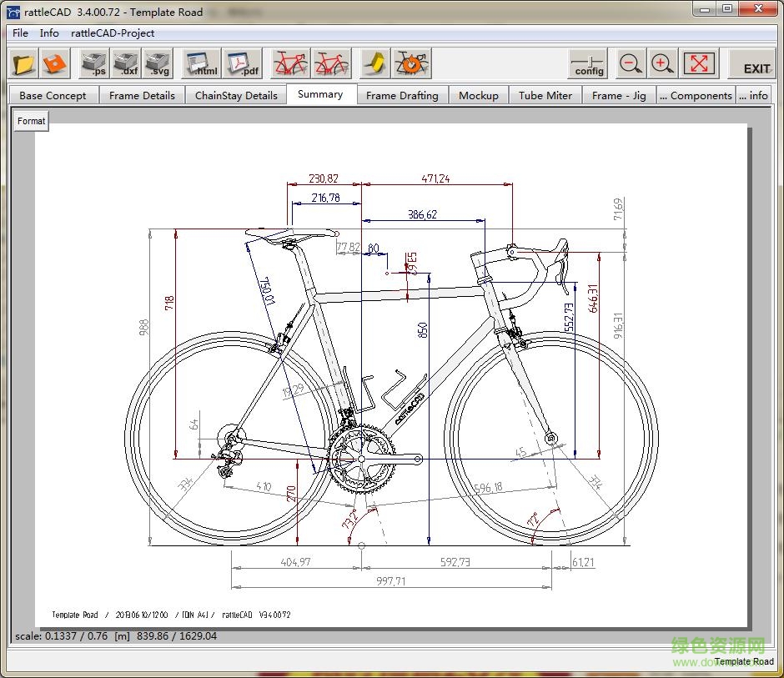Export drawing as .dxf file
The image size is (784, 678).
tap(127, 63)
